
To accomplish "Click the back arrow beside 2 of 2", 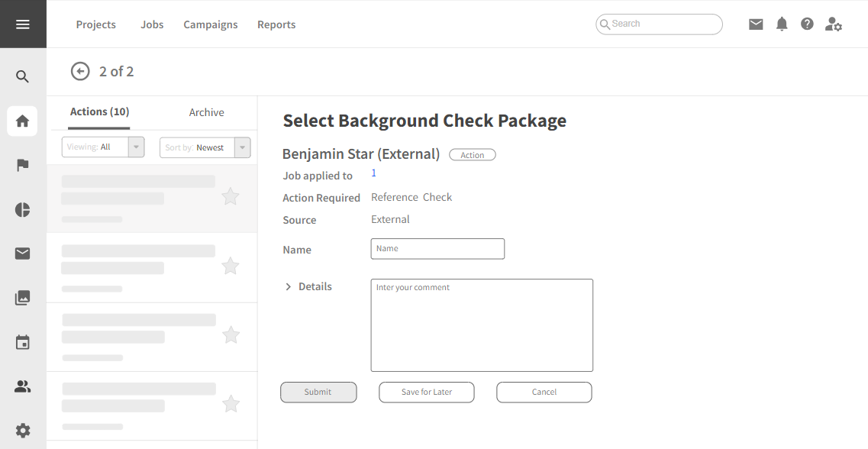I will click(80, 71).
